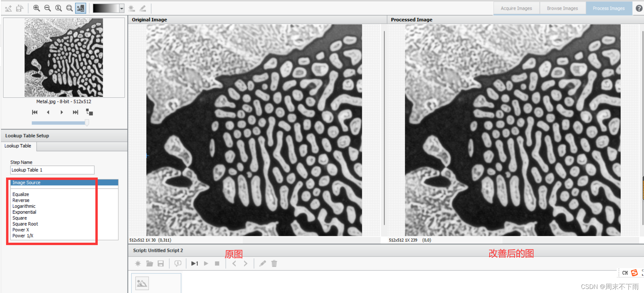The height and width of the screenshot is (293, 644).
Task: Click the zoom in magnifier icon
Action: pos(36,8)
